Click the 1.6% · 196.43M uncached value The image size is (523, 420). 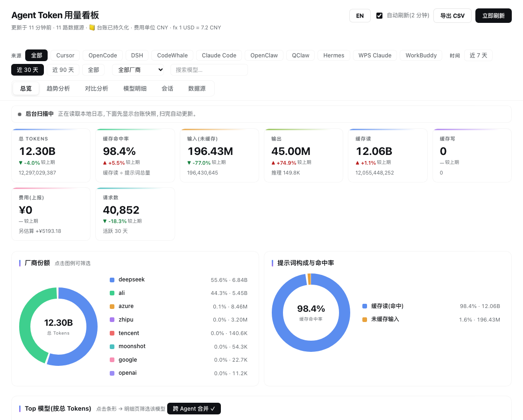(x=479, y=320)
